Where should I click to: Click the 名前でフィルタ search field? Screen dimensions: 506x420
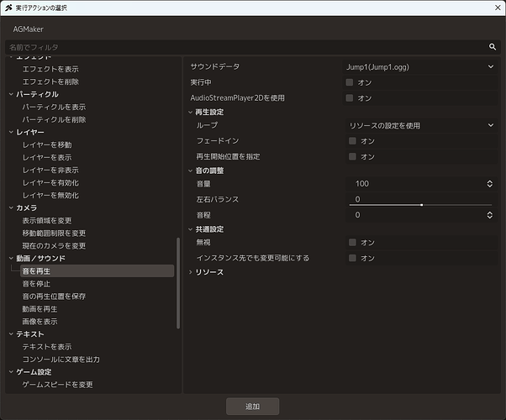tap(246, 47)
